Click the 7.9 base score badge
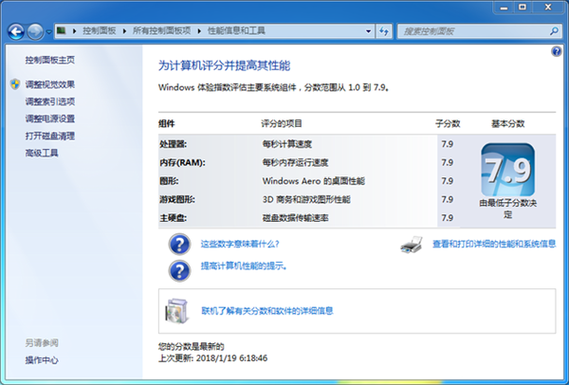This screenshot has height=385, width=569. click(x=508, y=169)
